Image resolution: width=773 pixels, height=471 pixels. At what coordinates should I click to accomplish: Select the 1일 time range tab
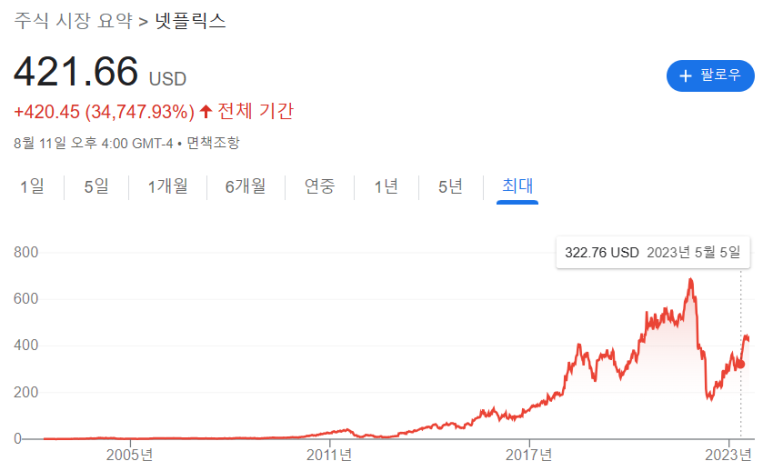32,186
